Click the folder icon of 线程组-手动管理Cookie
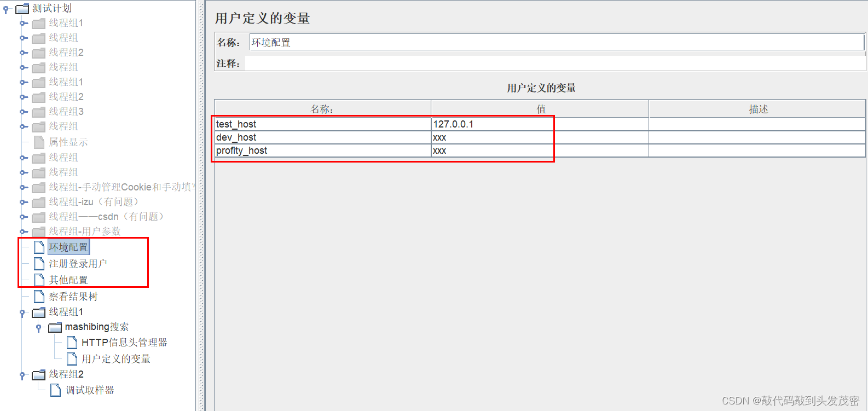The height and width of the screenshot is (411, 868). (38, 188)
